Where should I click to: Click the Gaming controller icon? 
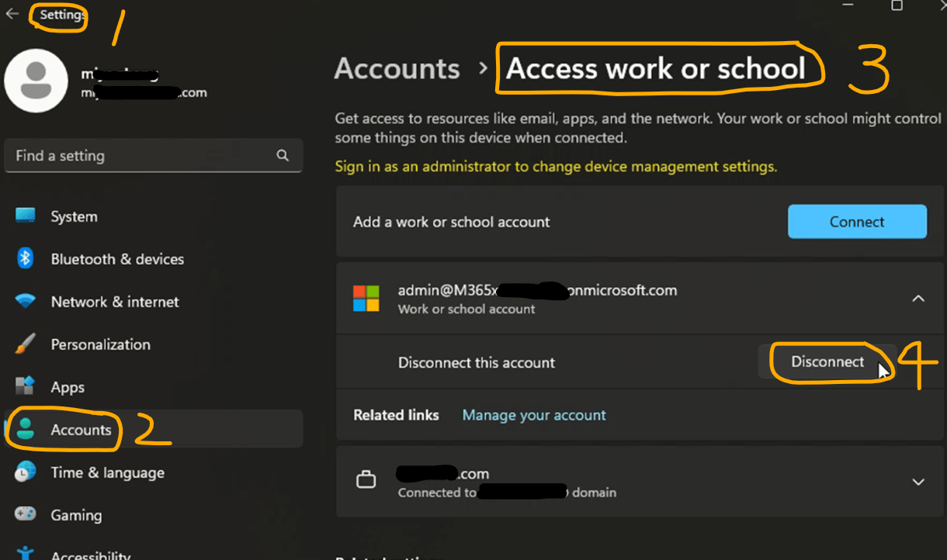26,514
